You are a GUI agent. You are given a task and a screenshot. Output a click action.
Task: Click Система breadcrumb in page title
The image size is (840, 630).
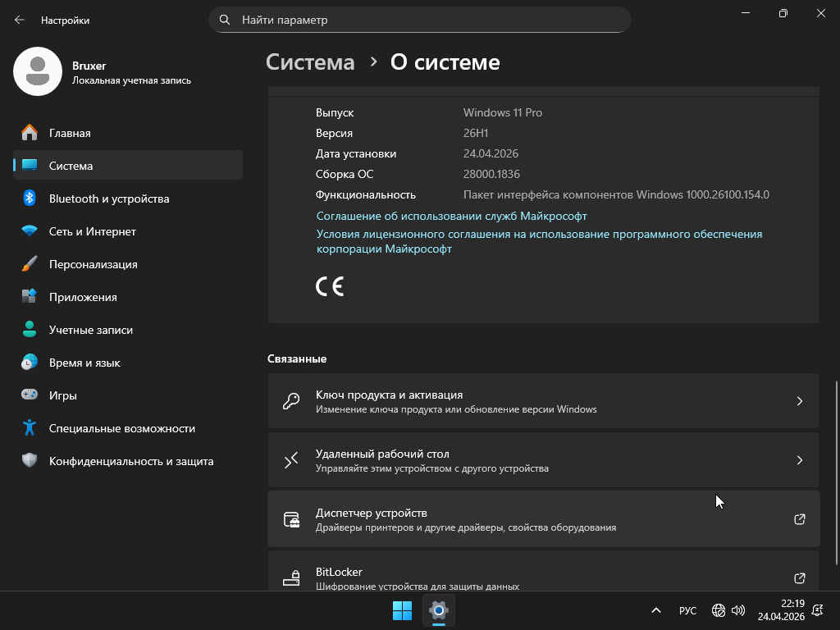click(310, 62)
